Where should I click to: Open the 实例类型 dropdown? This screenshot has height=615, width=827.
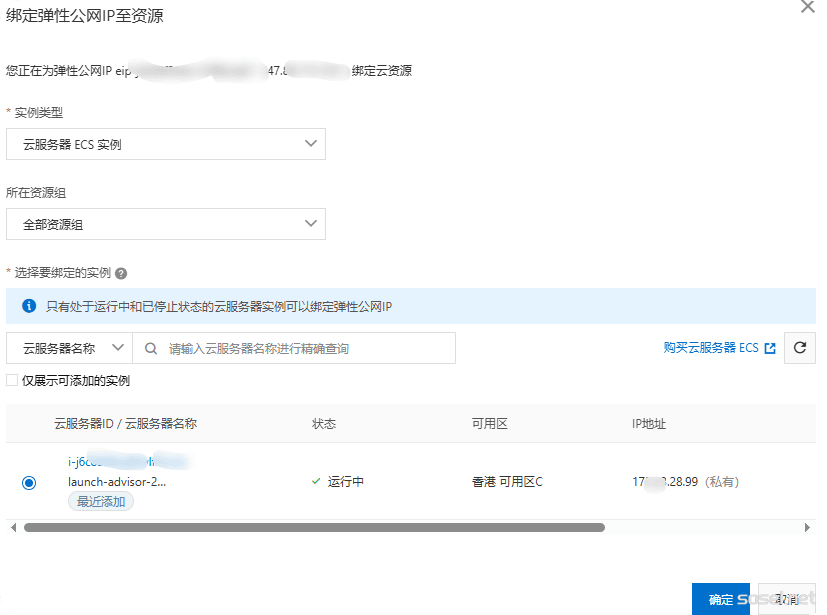166,144
